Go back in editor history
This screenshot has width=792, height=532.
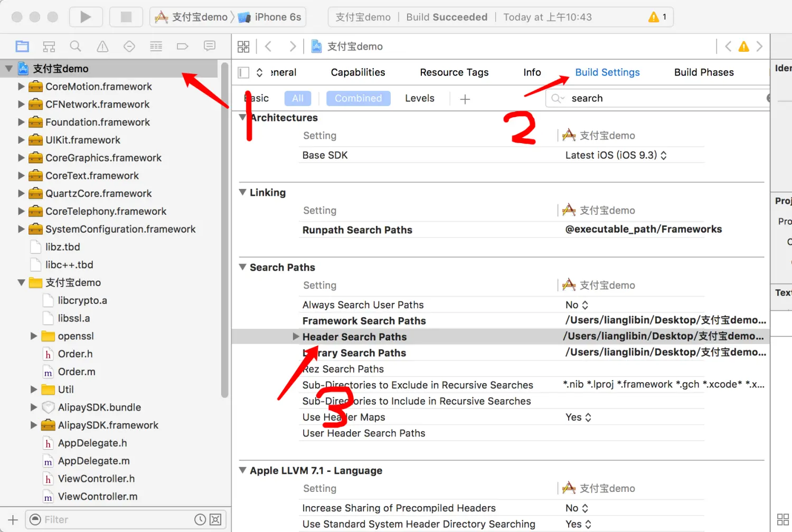pyautogui.click(x=268, y=46)
